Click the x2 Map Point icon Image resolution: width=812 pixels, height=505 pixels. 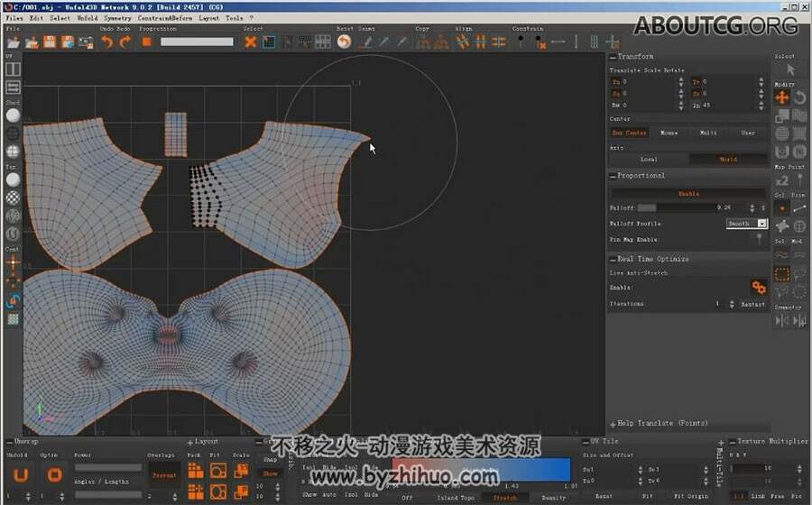(782, 181)
